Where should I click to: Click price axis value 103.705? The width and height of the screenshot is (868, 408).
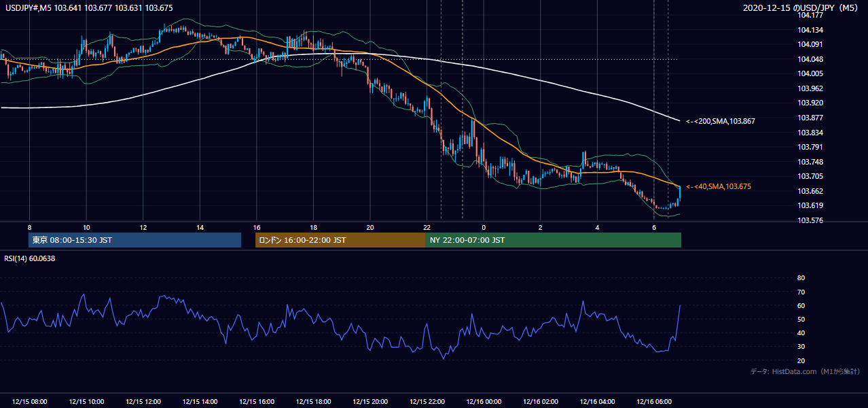[810, 176]
